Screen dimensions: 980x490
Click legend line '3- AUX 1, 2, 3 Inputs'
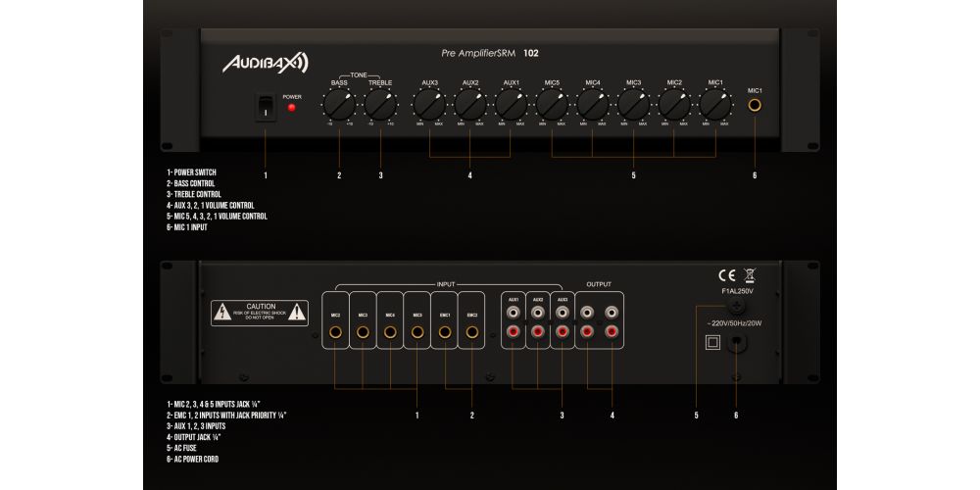[196, 426]
